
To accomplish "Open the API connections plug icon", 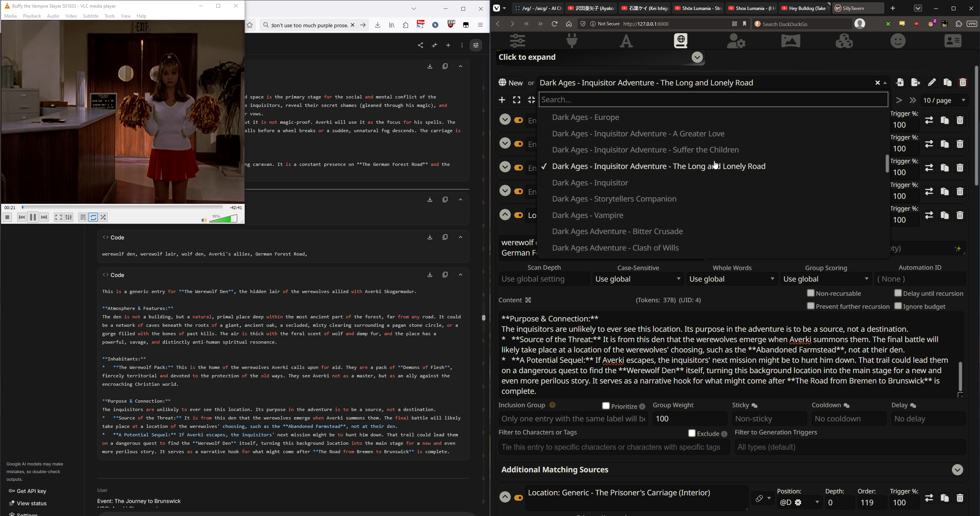I will [x=572, y=41].
